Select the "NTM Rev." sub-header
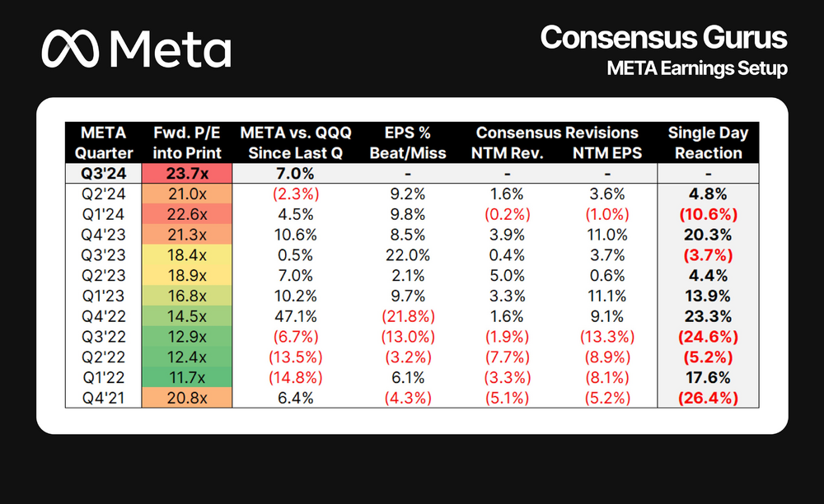The width and height of the screenshot is (824, 504). tap(506, 152)
